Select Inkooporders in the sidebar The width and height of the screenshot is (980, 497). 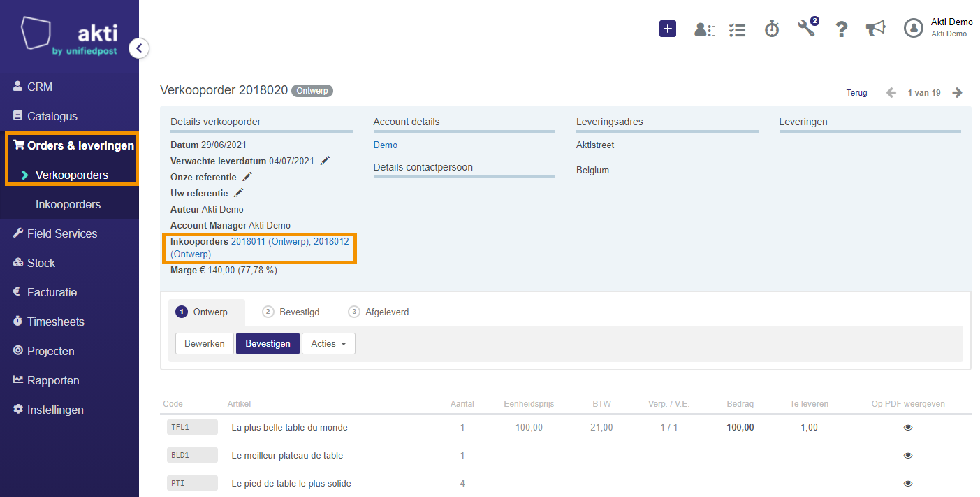[x=68, y=204]
